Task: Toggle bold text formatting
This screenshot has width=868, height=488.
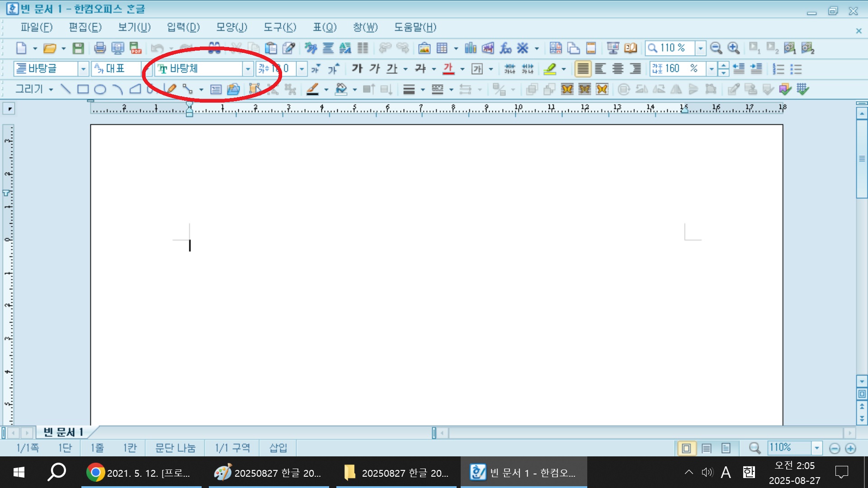Action: click(357, 69)
